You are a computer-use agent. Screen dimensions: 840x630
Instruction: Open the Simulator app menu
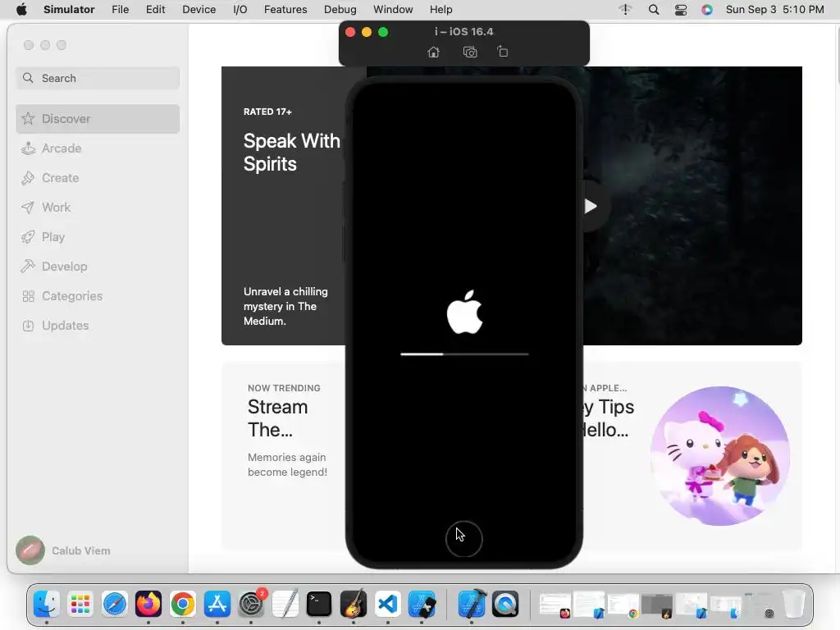point(69,10)
